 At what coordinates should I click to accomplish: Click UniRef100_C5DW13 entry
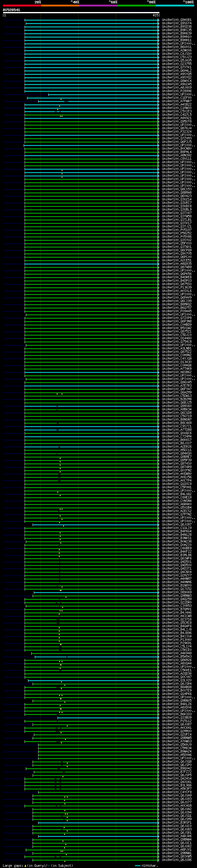[176, 396]
